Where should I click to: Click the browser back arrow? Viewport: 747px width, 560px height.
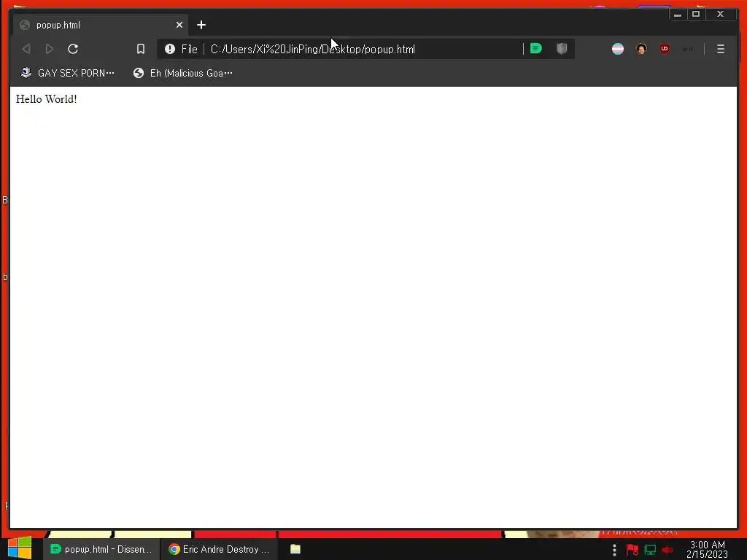[x=27, y=49]
